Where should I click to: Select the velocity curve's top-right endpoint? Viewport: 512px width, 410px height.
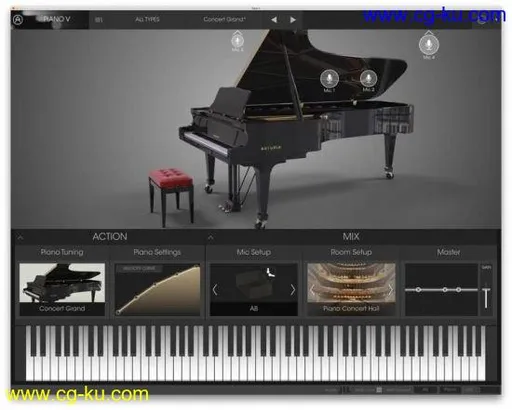pos(197,266)
